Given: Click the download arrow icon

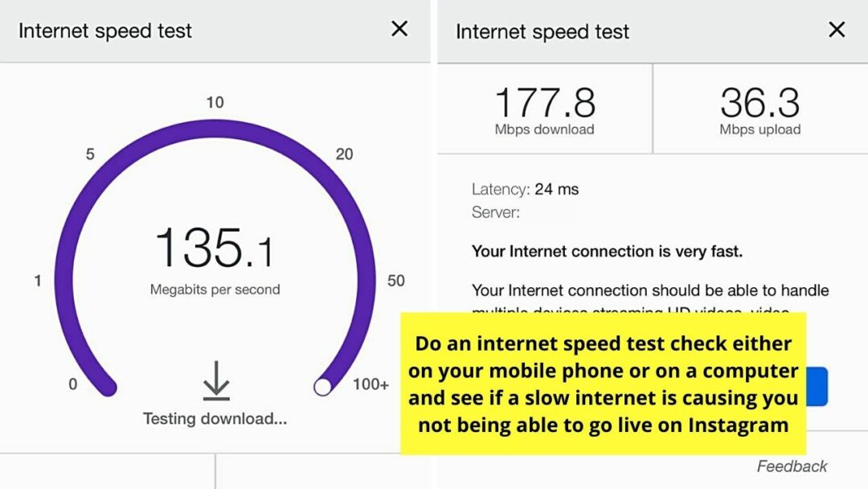Looking at the screenshot, I should pyautogui.click(x=215, y=380).
